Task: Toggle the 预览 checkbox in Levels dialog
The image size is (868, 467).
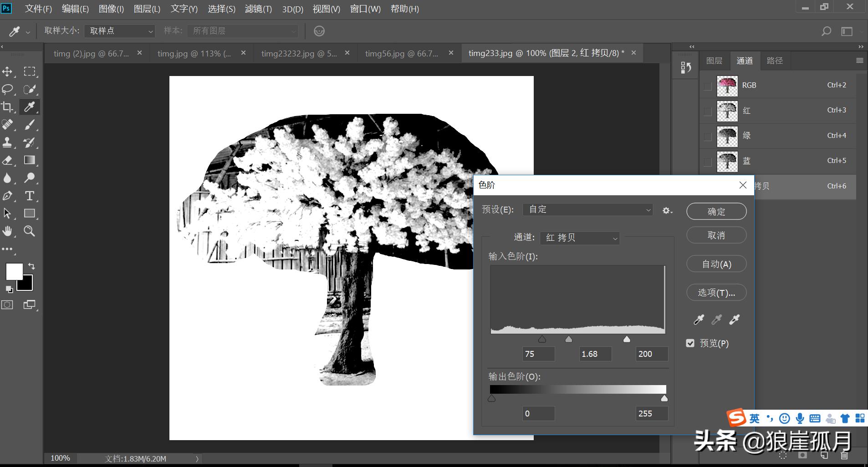Action: click(x=690, y=343)
